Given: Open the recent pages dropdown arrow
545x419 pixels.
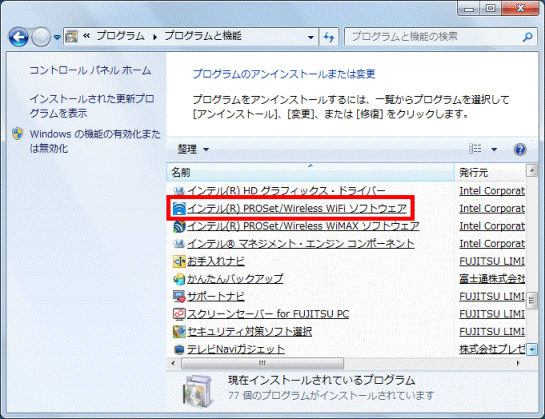Looking at the screenshot, I should pyautogui.click(x=57, y=37).
